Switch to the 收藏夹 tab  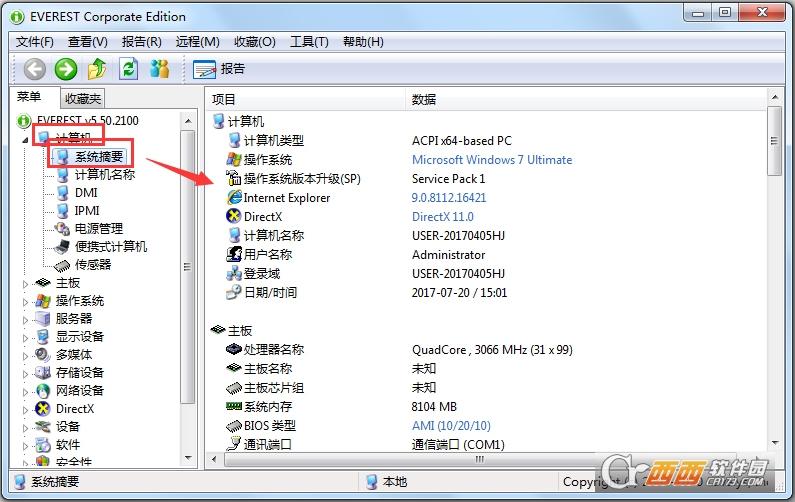83,98
